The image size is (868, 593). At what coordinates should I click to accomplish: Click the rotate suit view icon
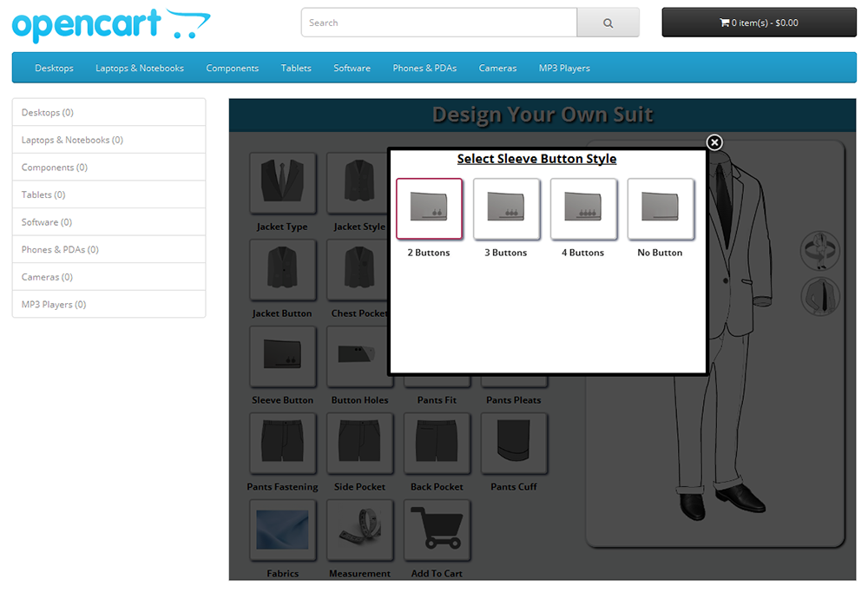tap(820, 251)
